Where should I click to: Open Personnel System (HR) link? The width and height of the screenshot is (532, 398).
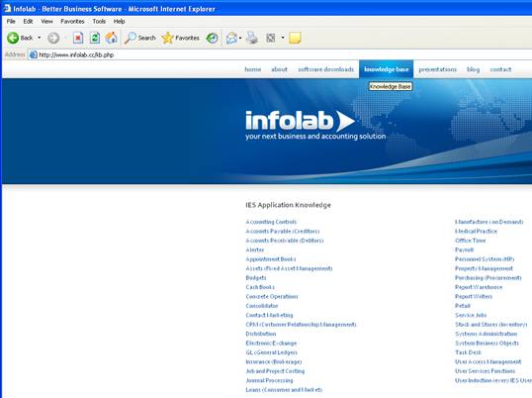pyautogui.click(x=485, y=259)
